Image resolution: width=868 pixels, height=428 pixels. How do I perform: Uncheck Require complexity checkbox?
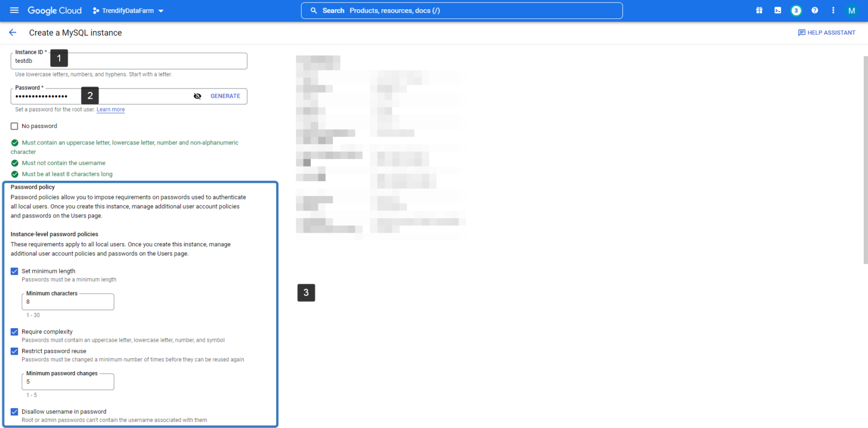[x=15, y=332]
